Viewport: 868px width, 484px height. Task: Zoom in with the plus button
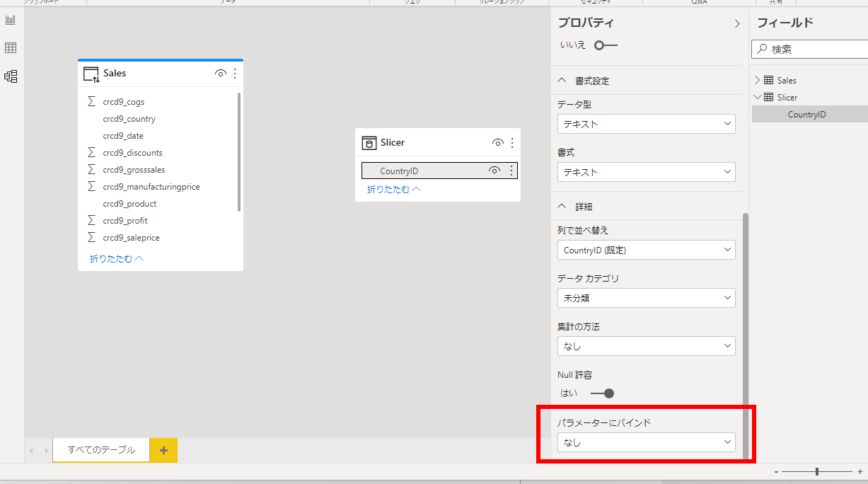coord(860,471)
